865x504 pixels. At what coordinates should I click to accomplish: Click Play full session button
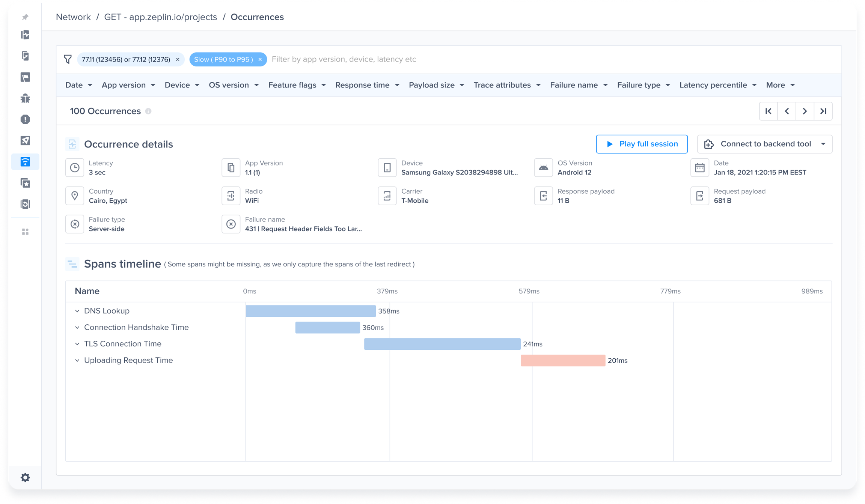(642, 144)
